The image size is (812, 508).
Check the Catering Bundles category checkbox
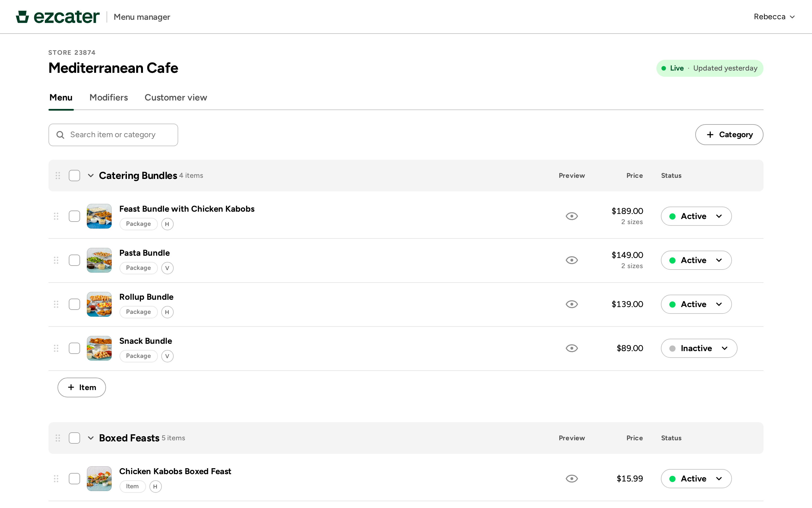click(x=74, y=175)
